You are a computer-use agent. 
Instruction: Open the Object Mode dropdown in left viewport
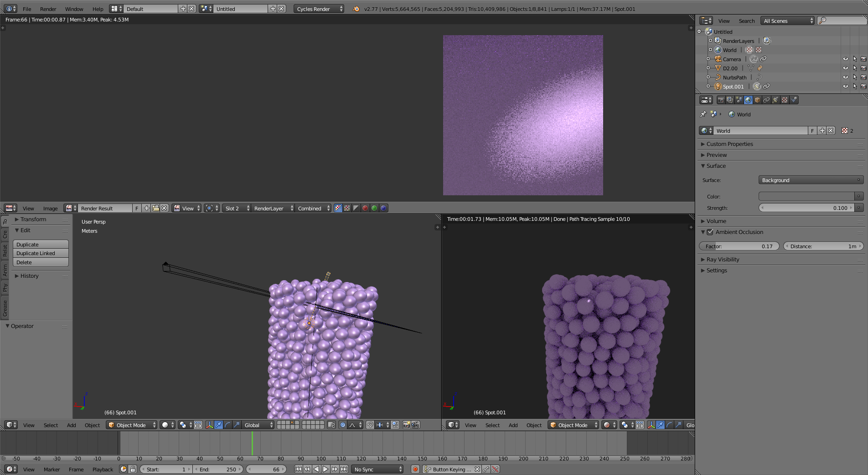[132, 425]
